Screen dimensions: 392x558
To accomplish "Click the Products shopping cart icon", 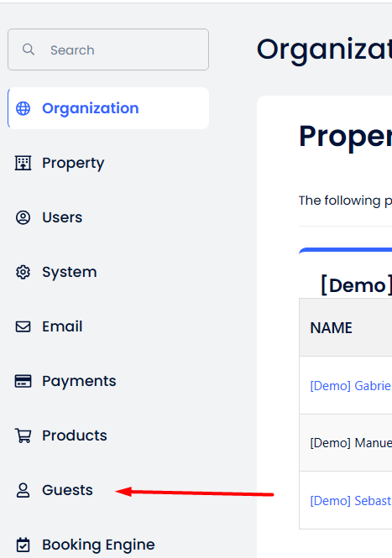I will [24, 435].
